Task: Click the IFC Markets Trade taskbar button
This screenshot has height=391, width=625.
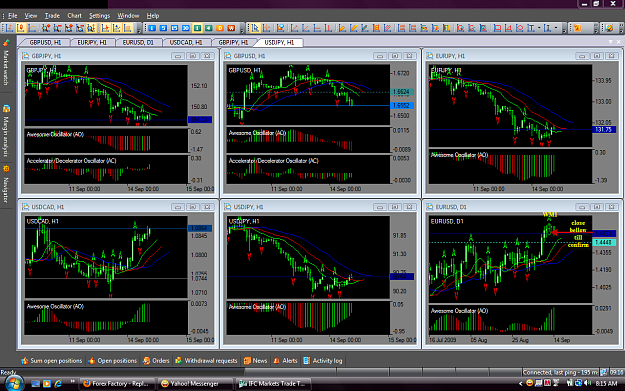Action: (x=273, y=383)
